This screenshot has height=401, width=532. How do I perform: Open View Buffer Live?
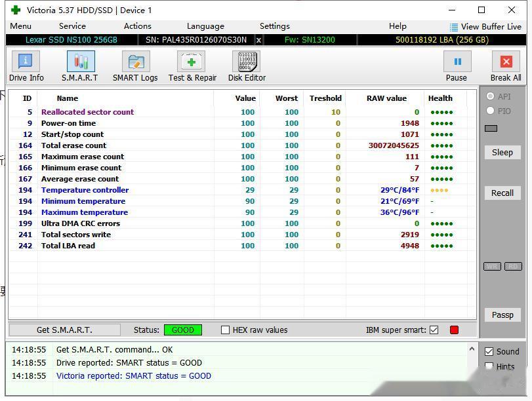(485, 27)
